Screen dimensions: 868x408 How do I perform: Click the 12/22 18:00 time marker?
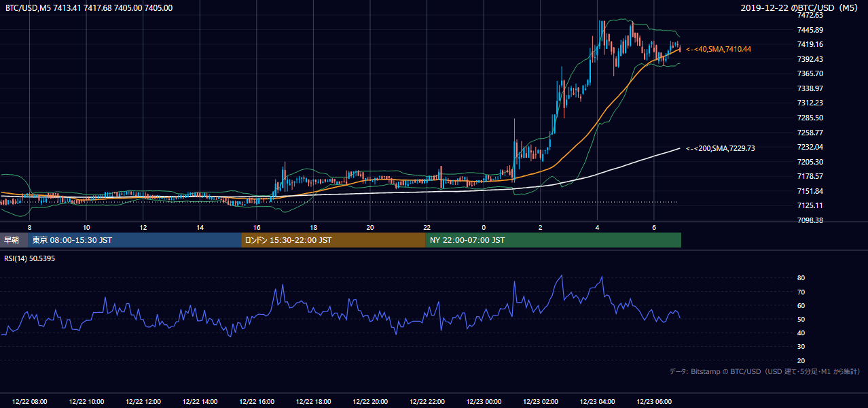tap(313, 402)
